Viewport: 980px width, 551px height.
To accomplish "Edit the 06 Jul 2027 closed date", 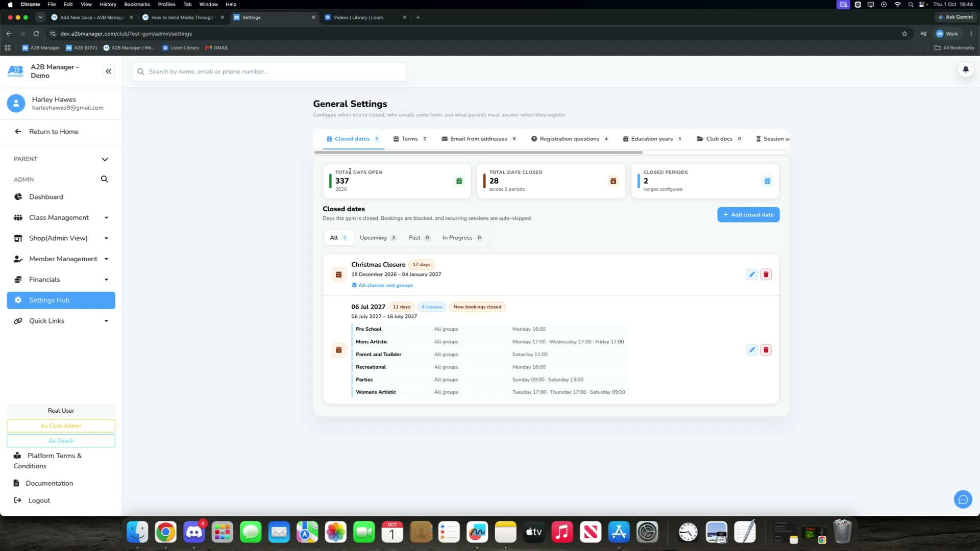I will pos(752,350).
